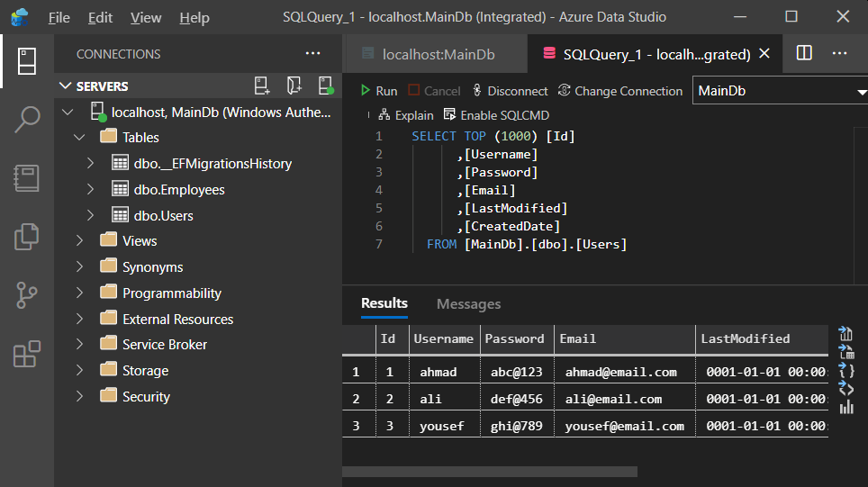Viewport: 868px width, 487px height.
Task: Switch to the Messages tab
Action: 468,304
